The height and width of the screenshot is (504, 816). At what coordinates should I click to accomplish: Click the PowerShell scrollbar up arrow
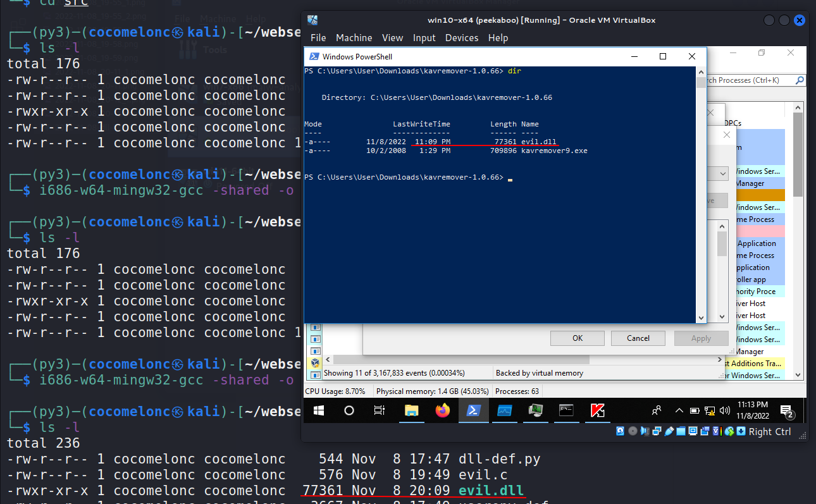pyautogui.click(x=700, y=72)
